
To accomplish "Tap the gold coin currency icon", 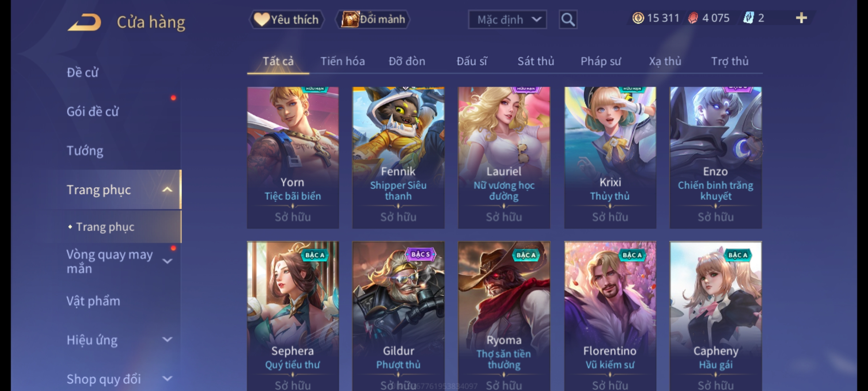I will click(638, 18).
